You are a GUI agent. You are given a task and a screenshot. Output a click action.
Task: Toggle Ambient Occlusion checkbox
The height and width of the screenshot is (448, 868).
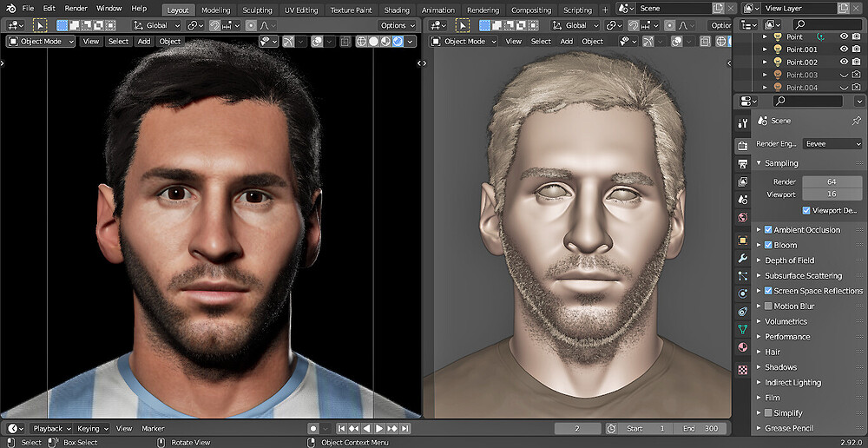click(x=768, y=230)
